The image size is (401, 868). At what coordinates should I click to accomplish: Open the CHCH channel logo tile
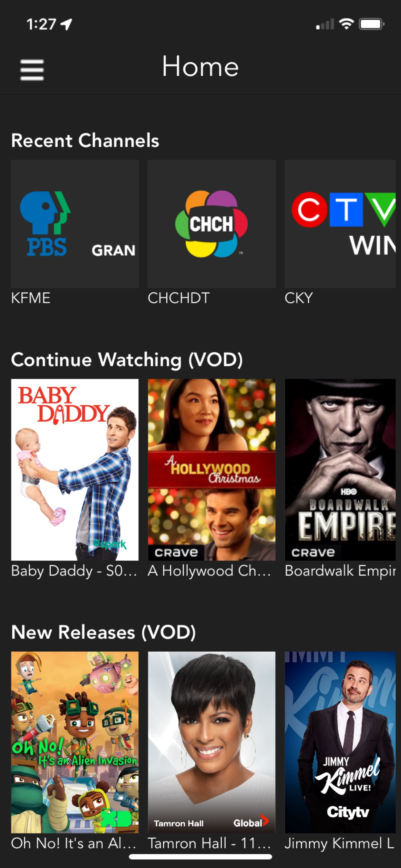pos(211,224)
